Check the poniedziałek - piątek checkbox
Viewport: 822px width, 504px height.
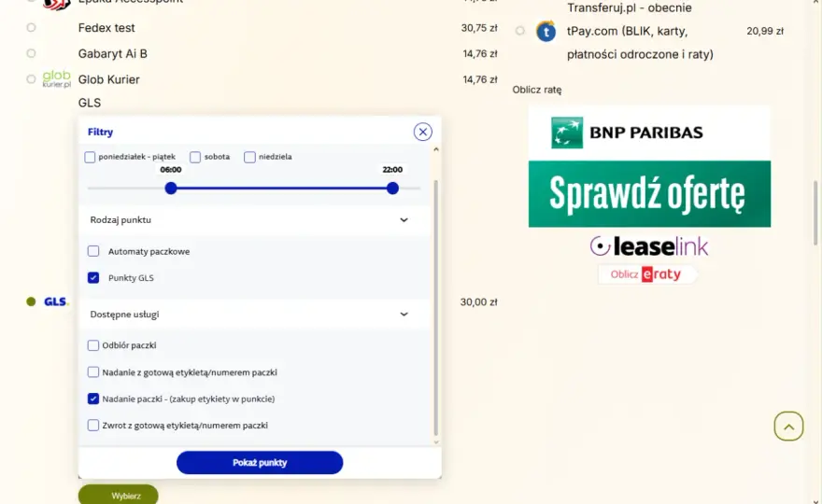(90, 157)
